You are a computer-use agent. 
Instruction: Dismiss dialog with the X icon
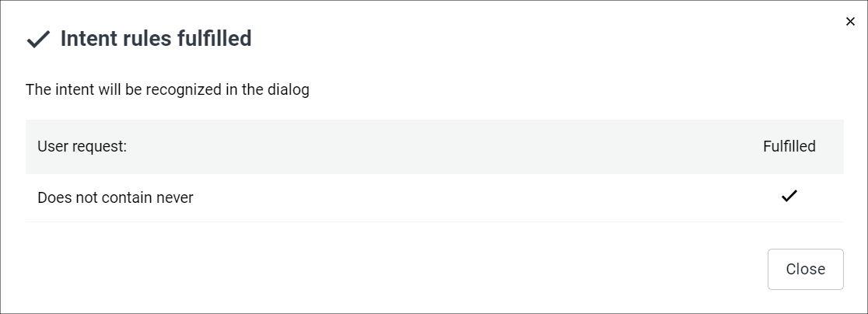(850, 22)
